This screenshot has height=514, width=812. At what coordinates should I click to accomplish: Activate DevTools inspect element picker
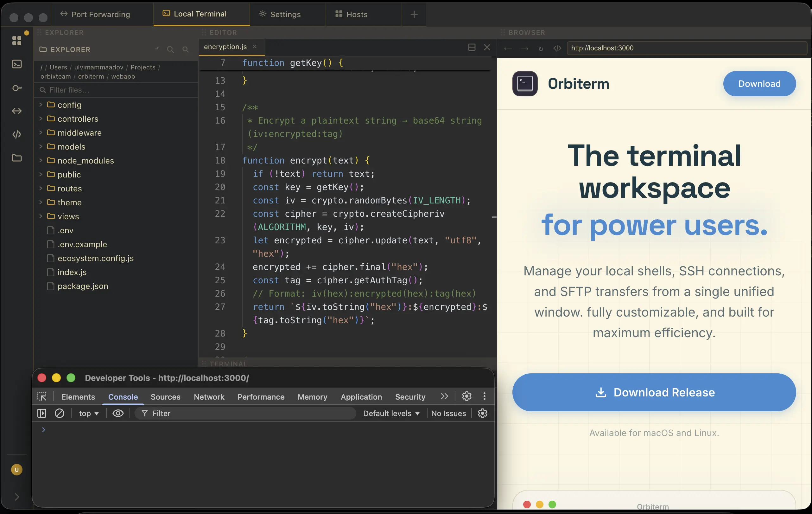click(x=42, y=396)
